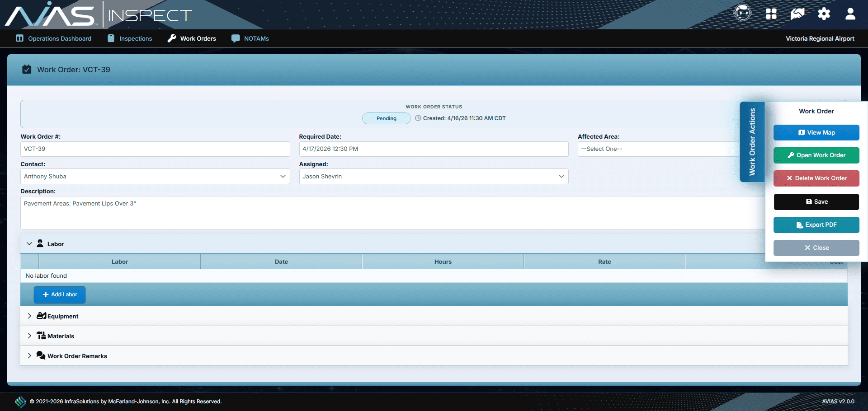The image size is (868, 411).
Task: Click the AVIAS Inspect logo
Action: pos(99,15)
